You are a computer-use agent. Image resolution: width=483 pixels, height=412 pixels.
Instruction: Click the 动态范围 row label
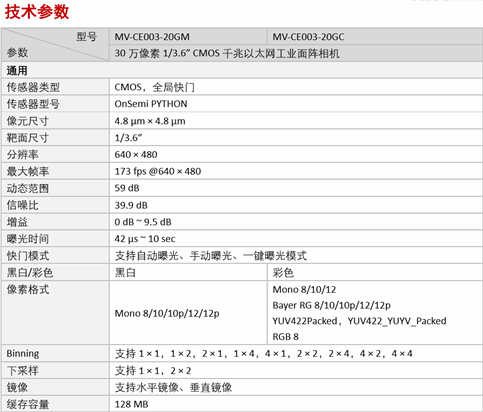pos(28,188)
